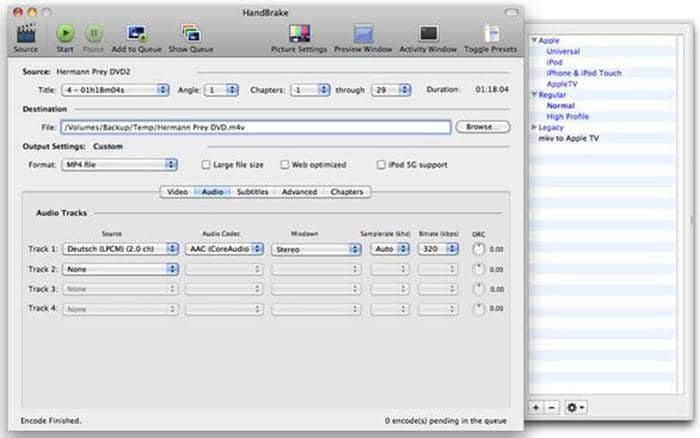Click the Source clapperboard icon

tap(26, 33)
